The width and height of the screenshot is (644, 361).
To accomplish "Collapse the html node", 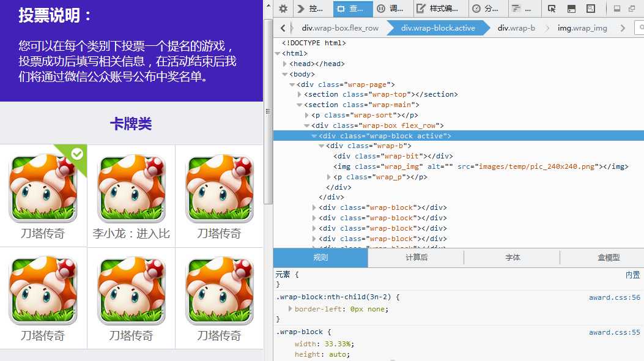I will (278, 53).
